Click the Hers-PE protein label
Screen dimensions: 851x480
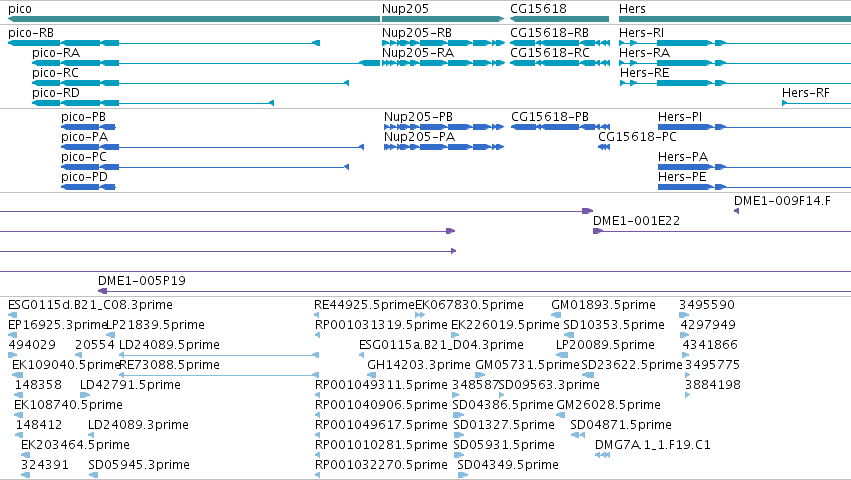tap(682, 177)
